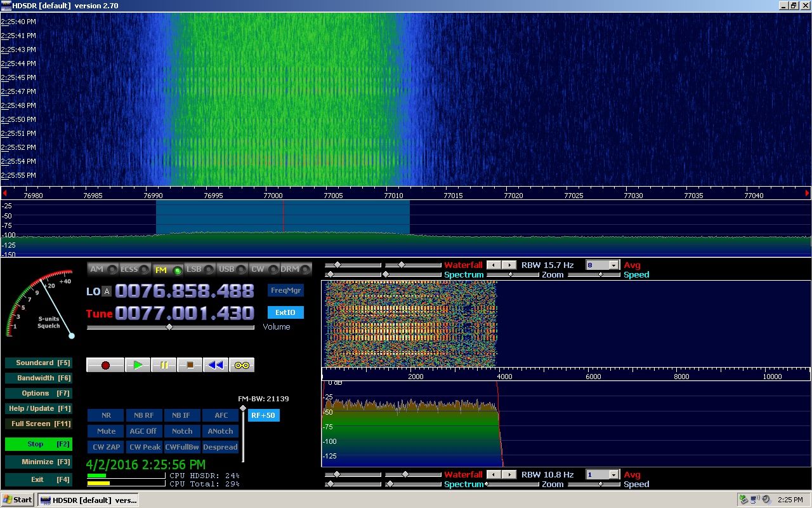
Task: Decrease bottom RBW with left arrow
Action: 495,474
